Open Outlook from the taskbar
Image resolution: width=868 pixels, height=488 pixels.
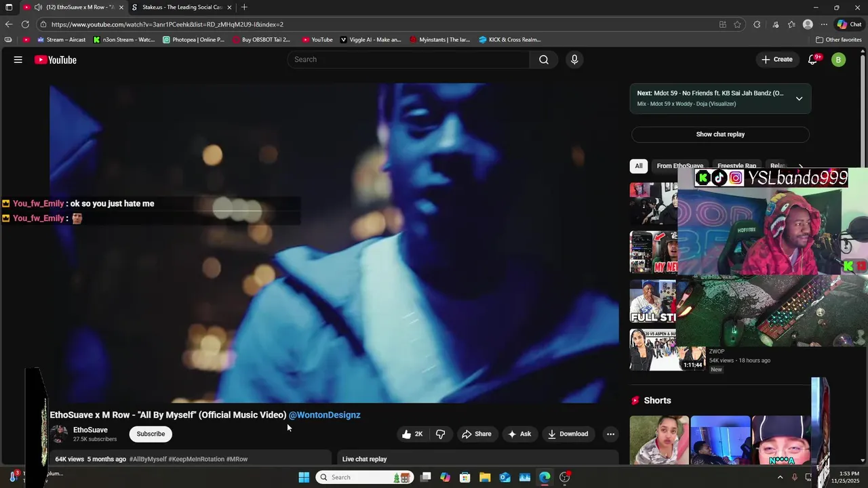505,477
